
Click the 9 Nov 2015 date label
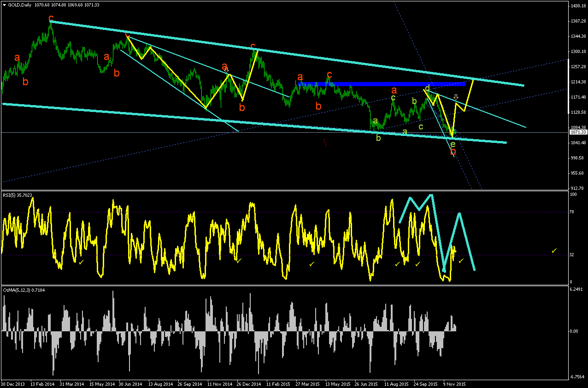[454, 384]
